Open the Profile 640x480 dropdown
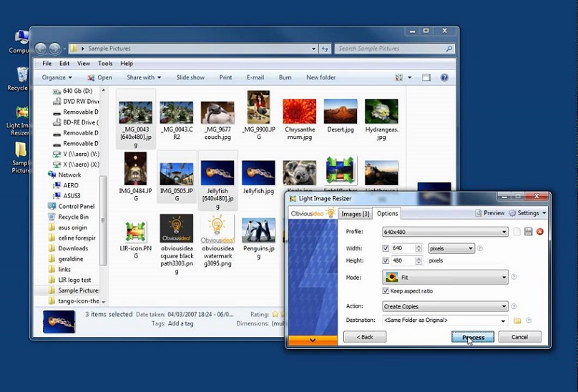The width and height of the screenshot is (578, 392). [x=445, y=232]
